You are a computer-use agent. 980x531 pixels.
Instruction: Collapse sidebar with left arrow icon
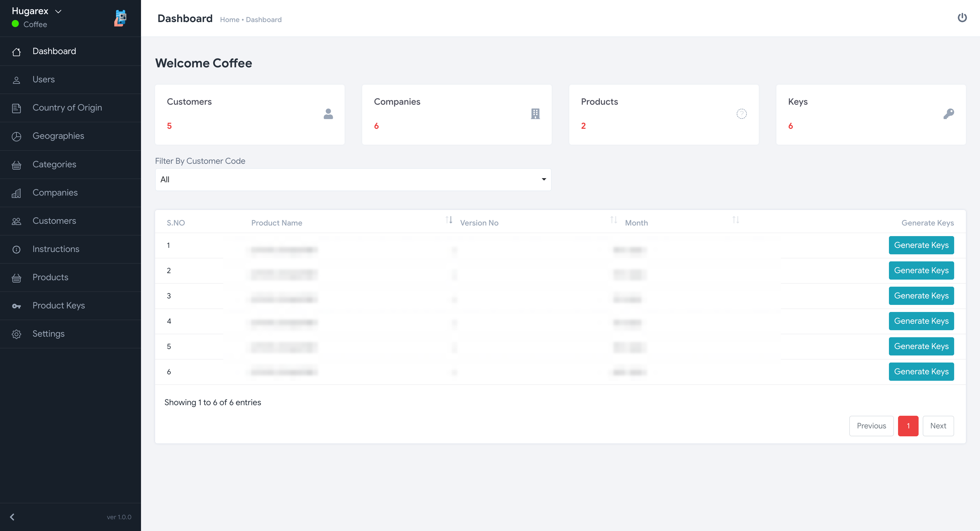(x=12, y=517)
